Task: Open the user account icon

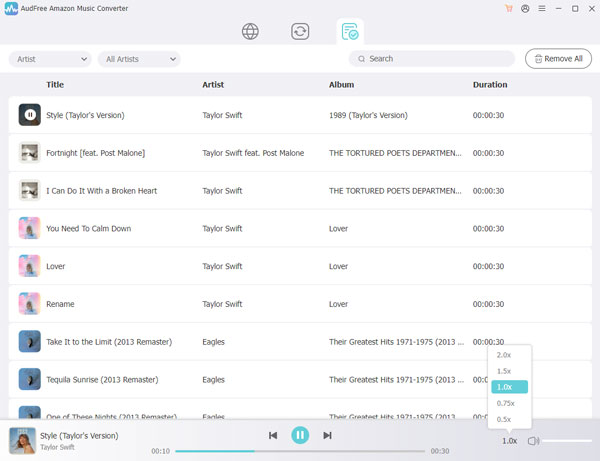Action: [525, 8]
